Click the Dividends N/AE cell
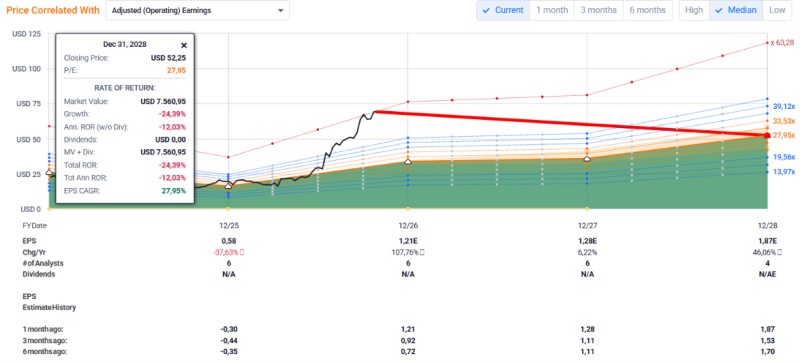The image size is (800, 363). click(x=767, y=274)
